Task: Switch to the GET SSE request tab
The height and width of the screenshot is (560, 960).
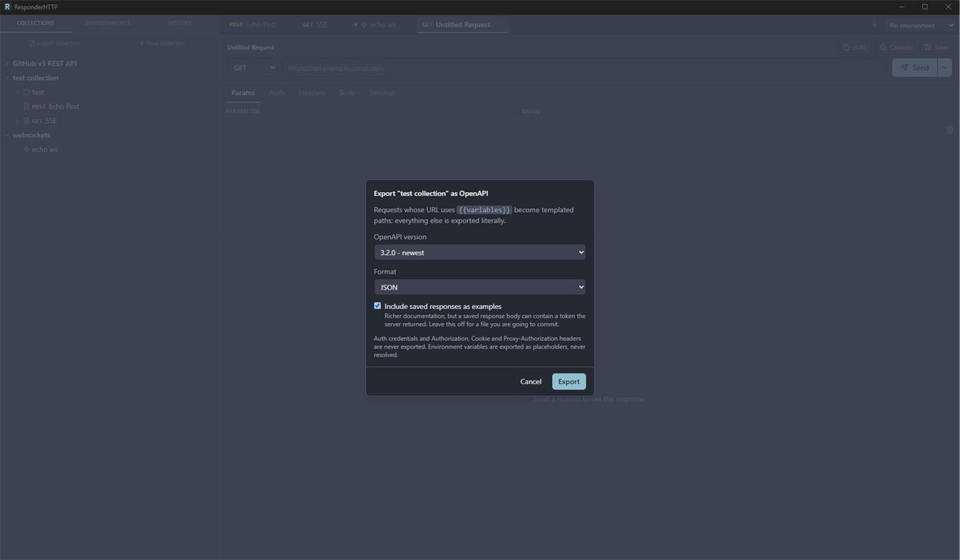Action: [315, 24]
